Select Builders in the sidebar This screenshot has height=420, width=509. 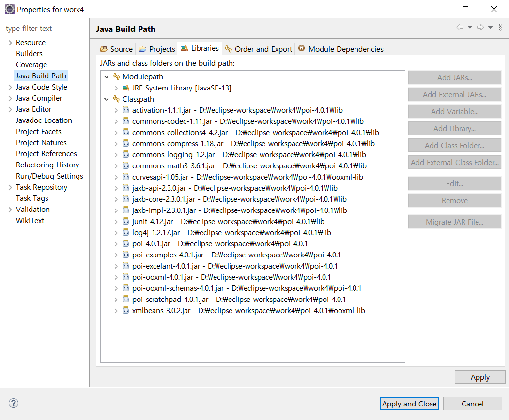pyautogui.click(x=29, y=54)
